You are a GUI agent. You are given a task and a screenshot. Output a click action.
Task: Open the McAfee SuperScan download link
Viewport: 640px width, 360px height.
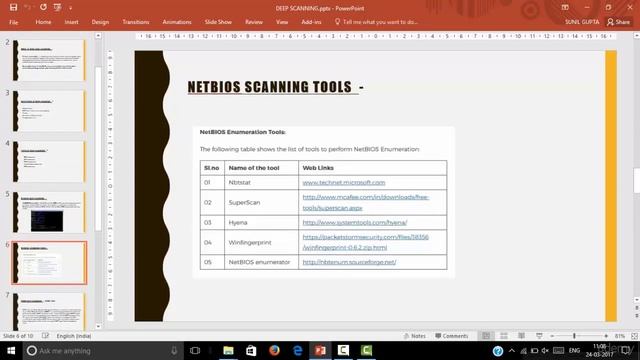pyautogui.click(x=365, y=202)
